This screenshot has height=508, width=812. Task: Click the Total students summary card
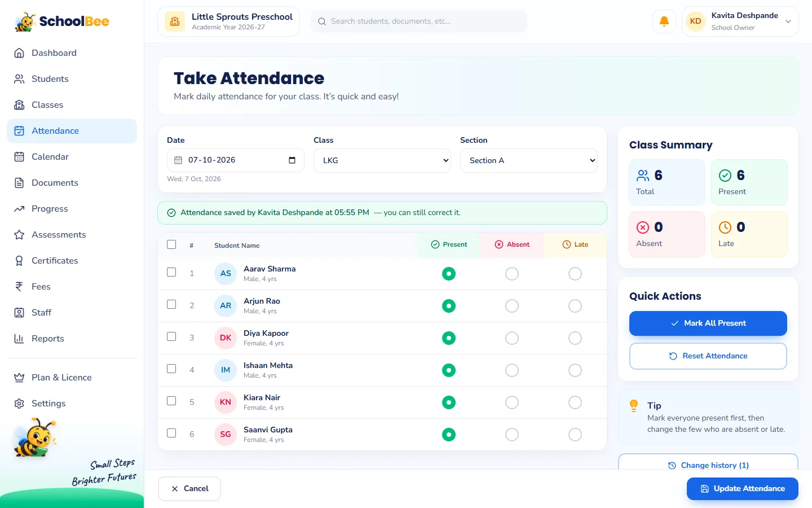click(x=667, y=182)
